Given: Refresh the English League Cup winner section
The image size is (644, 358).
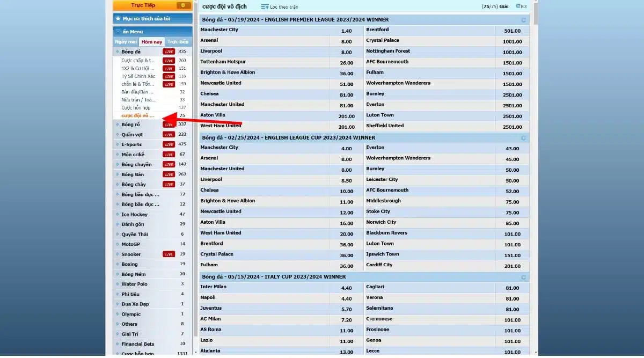Looking at the screenshot, I should pos(523,138).
